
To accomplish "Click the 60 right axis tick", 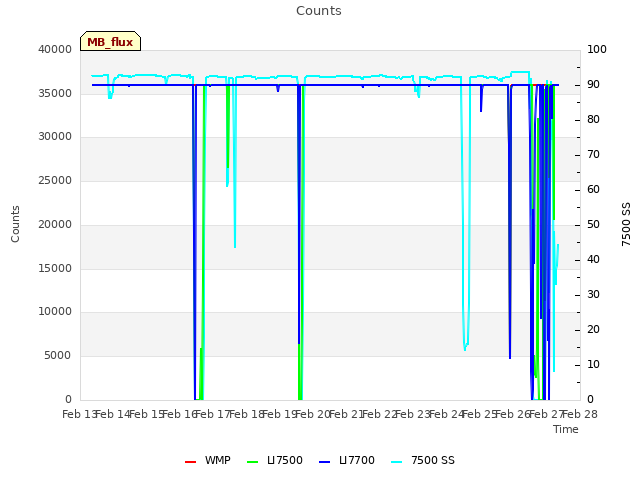I will click(x=593, y=190).
